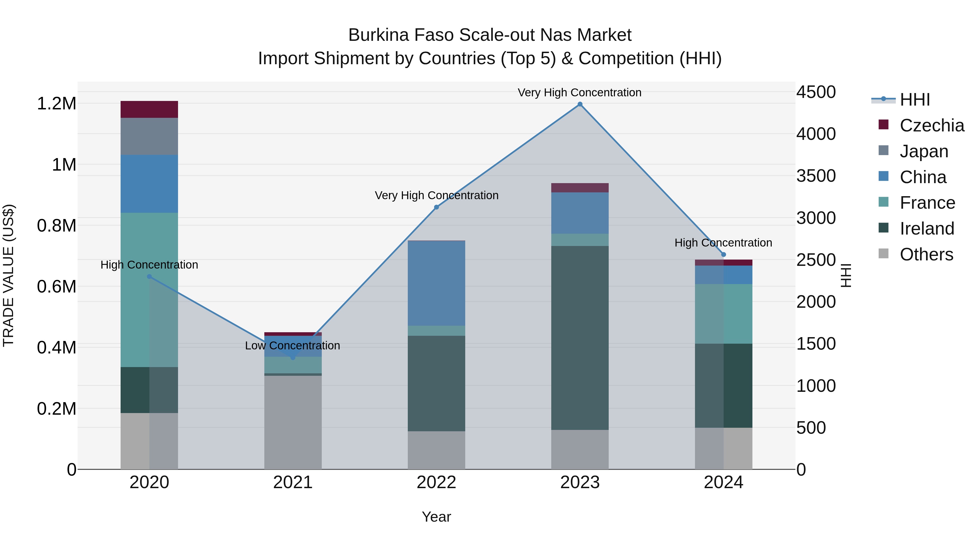Click the 2024 France bar segment

(724, 314)
